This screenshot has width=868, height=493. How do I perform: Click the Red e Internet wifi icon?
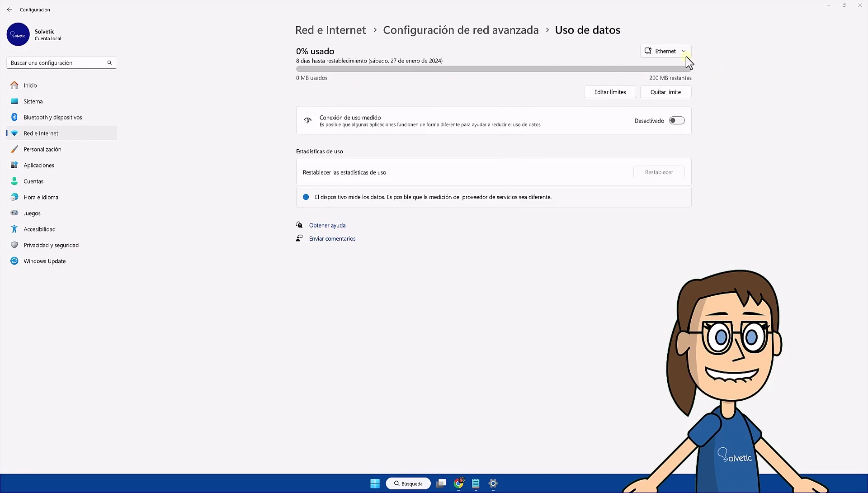click(14, 133)
